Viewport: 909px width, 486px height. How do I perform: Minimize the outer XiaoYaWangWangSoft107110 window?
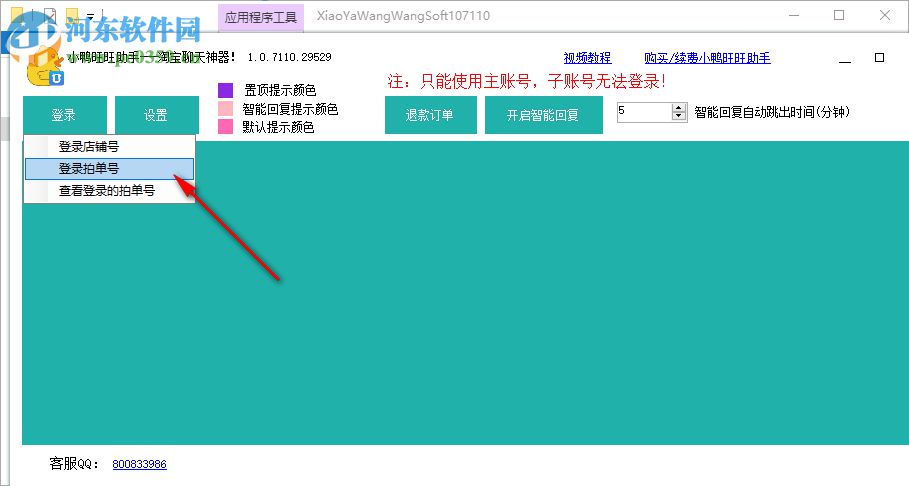pyautogui.click(x=794, y=16)
